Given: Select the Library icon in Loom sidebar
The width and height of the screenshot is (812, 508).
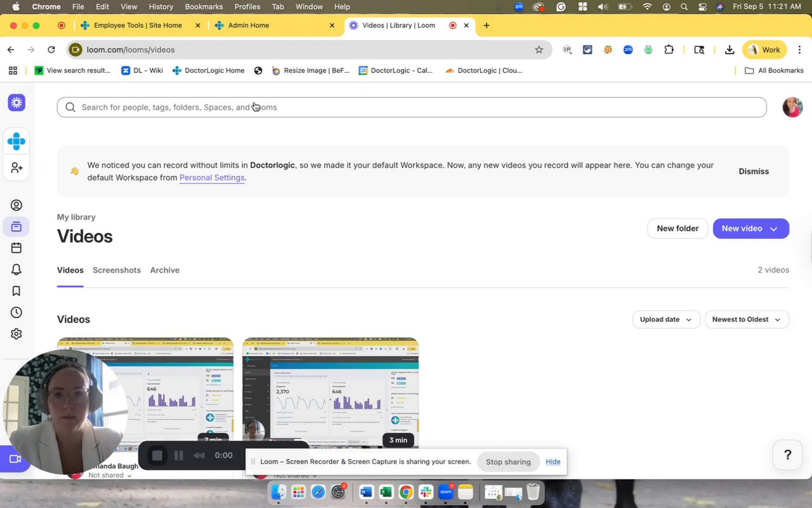Looking at the screenshot, I should (x=16, y=227).
